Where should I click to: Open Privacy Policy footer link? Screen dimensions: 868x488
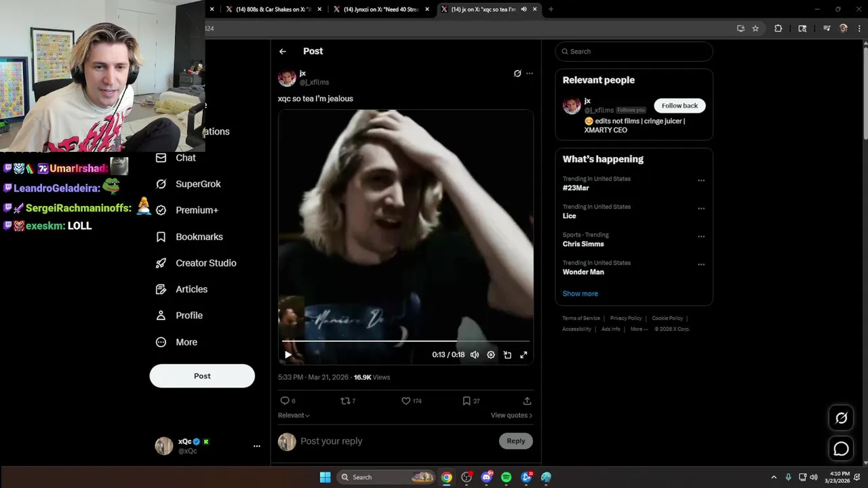tap(626, 319)
